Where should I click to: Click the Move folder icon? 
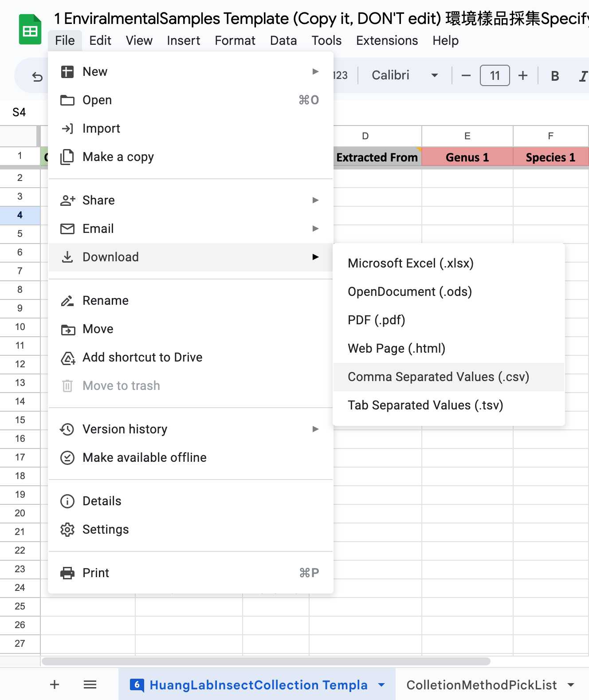(x=68, y=330)
